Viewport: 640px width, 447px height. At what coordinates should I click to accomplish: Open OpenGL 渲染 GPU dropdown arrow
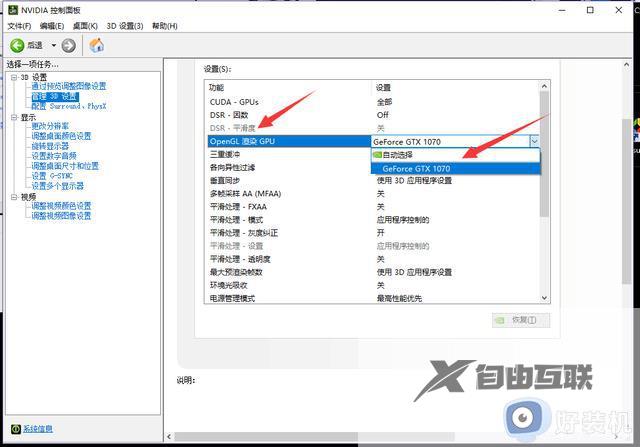click(534, 141)
